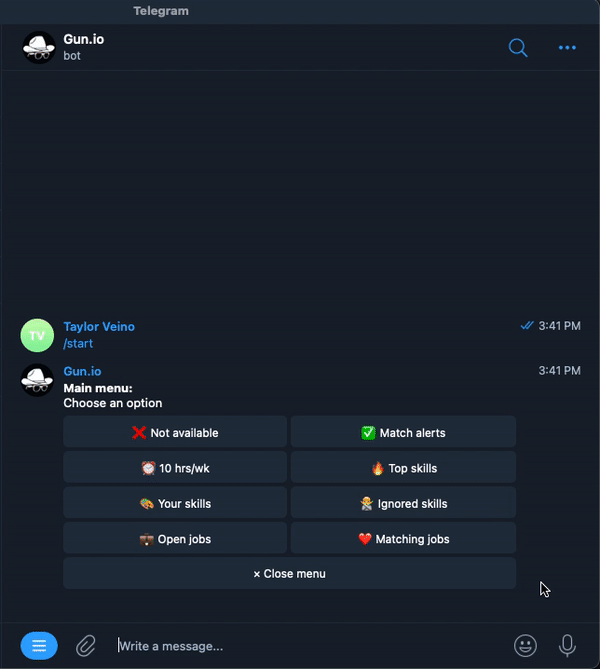600x669 pixels.
Task: Click Taylor Veino's green TV avatar
Action: click(37, 335)
